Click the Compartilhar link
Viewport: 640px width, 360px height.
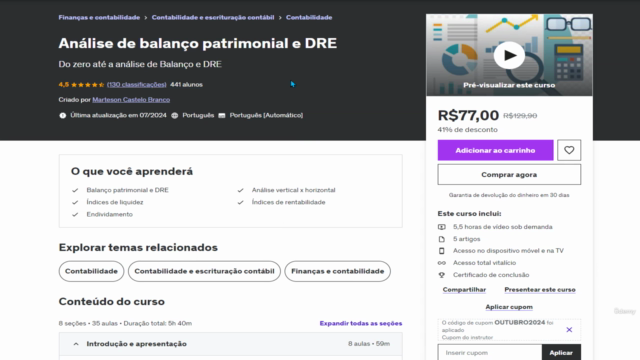[464, 290]
